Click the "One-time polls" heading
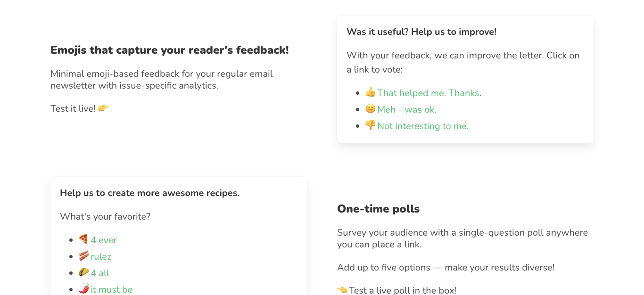 pyautogui.click(x=378, y=209)
